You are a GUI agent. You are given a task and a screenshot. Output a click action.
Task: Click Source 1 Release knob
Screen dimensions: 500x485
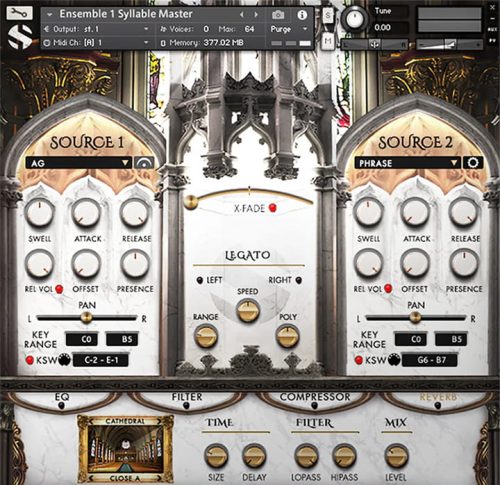click(x=135, y=212)
